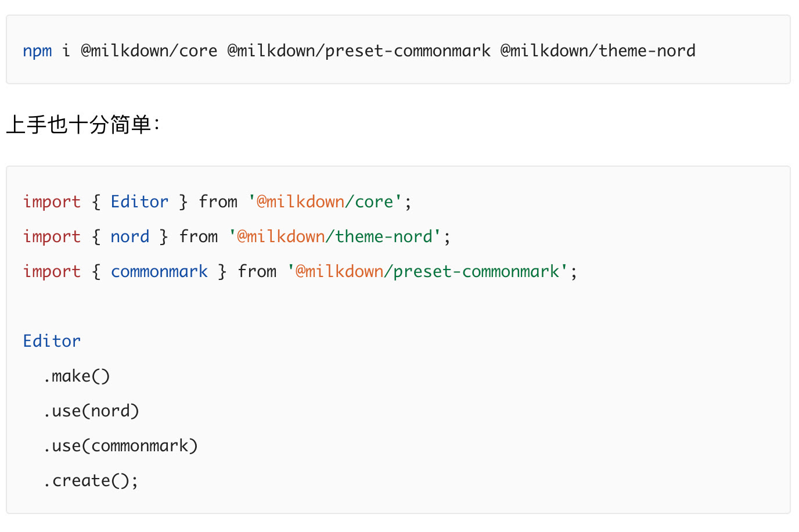Click the Editor identifier in the first import

tap(139, 202)
